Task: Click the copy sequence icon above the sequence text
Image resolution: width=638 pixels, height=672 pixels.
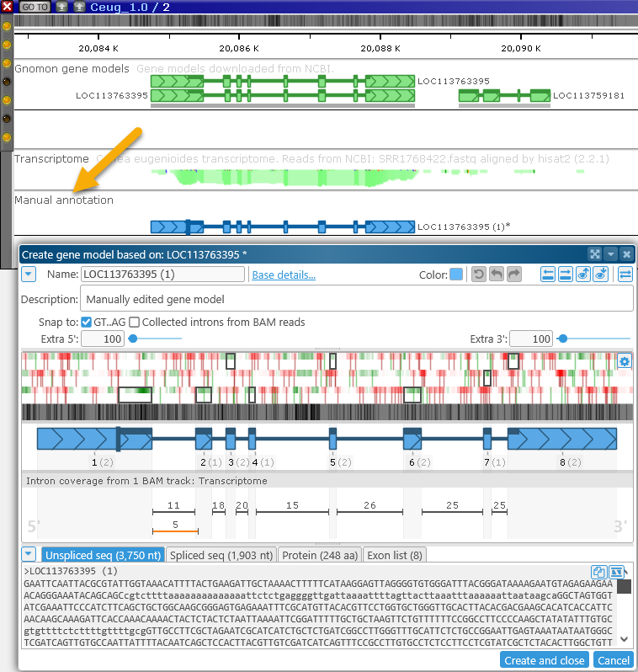Action: tap(598, 572)
